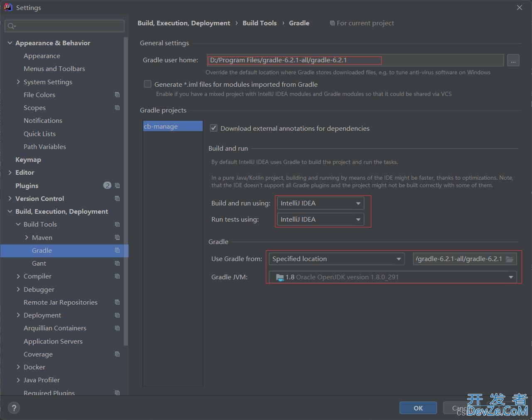Open Path Variables settings
The image size is (532, 420).
tap(45, 147)
